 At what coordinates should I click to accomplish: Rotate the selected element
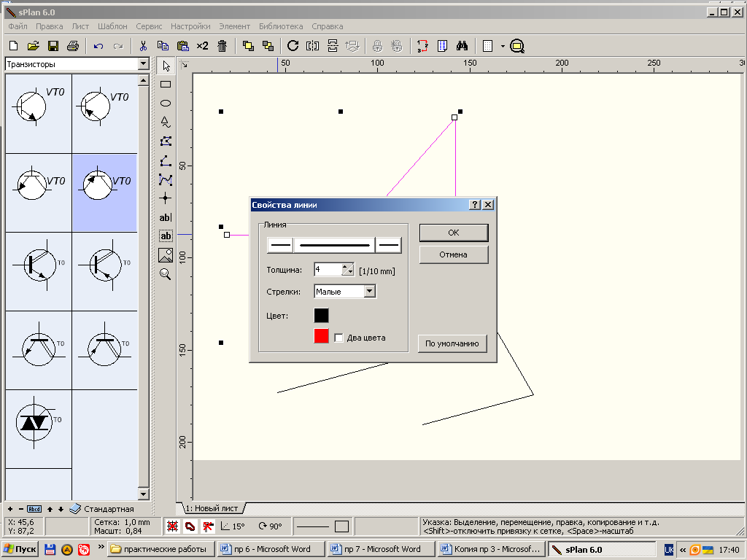(x=293, y=46)
